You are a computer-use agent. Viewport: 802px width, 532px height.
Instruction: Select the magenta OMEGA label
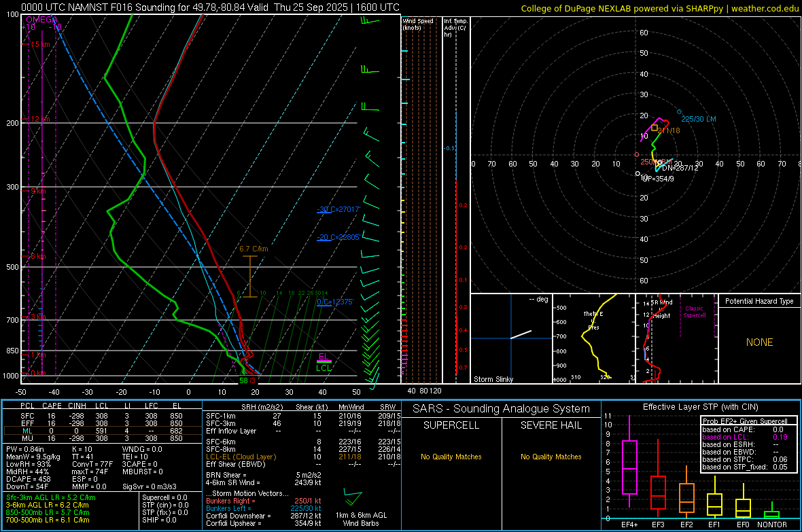click(41, 20)
